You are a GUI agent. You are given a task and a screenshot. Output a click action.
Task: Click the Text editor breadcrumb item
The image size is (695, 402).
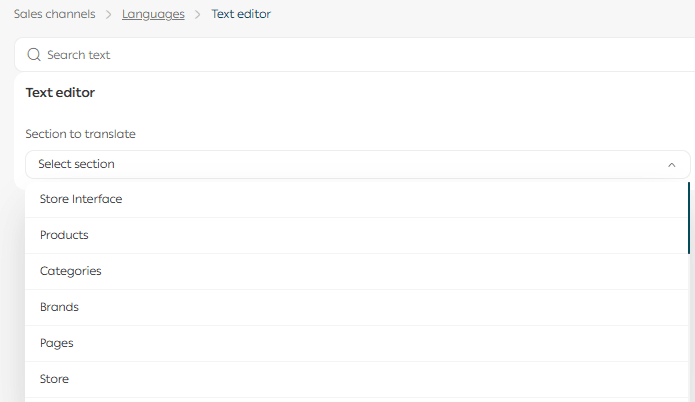241,14
